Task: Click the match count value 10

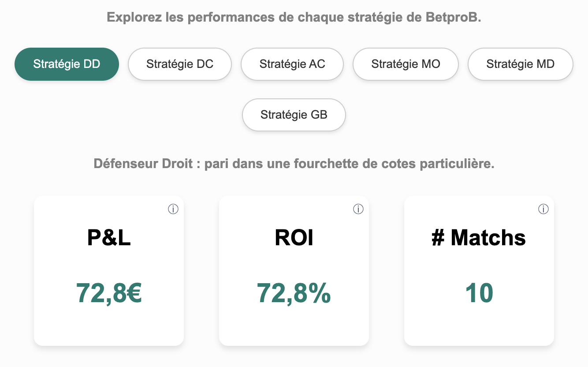Action: [x=479, y=293]
